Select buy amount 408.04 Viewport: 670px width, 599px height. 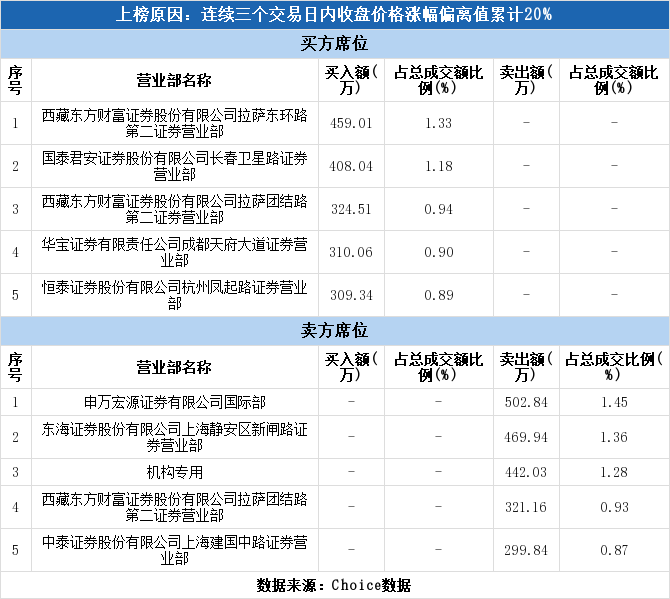point(351,166)
